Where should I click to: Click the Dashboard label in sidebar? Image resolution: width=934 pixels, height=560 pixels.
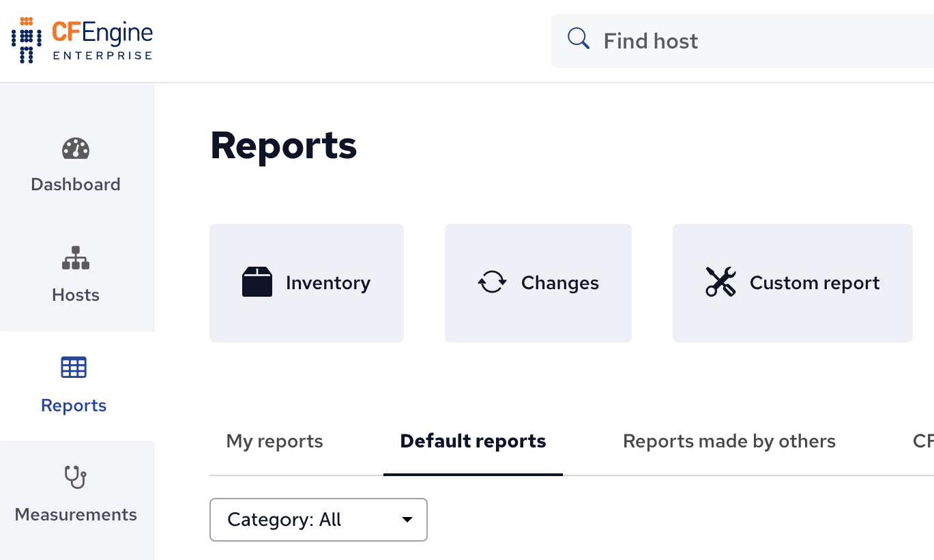tap(76, 184)
